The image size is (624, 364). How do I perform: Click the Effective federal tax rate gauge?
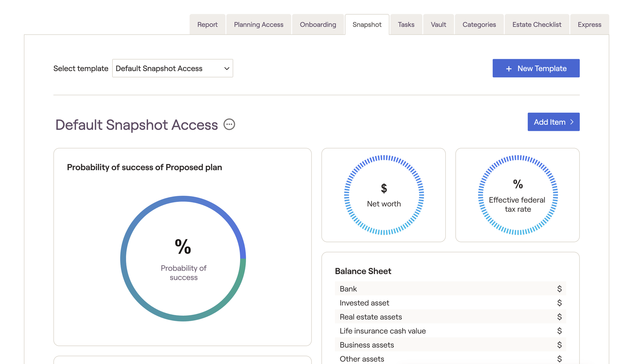coord(518,195)
